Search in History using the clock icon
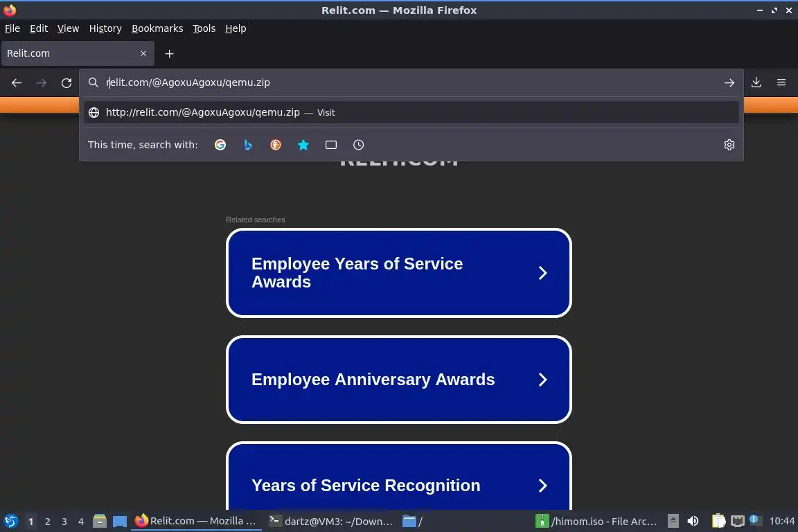Viewport: 798px width, 532px height. [358, 145]
